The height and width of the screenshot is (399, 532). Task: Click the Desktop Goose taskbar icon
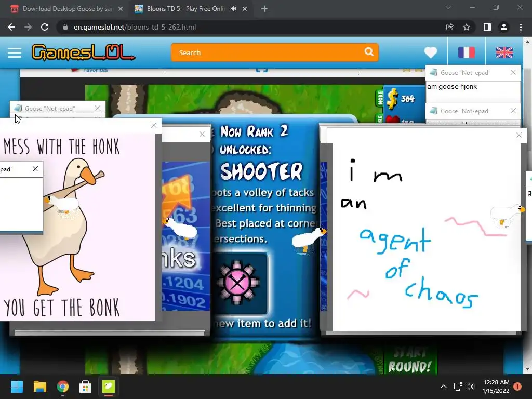pyautogui.click(x=109, y=387)
